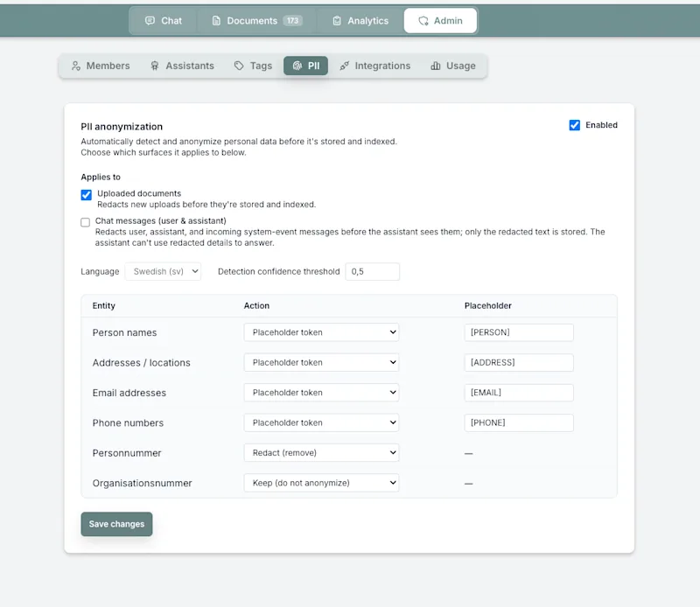Click the Documents file icon
The height and width of the screenshot is (607, 700).
point(216,20)
